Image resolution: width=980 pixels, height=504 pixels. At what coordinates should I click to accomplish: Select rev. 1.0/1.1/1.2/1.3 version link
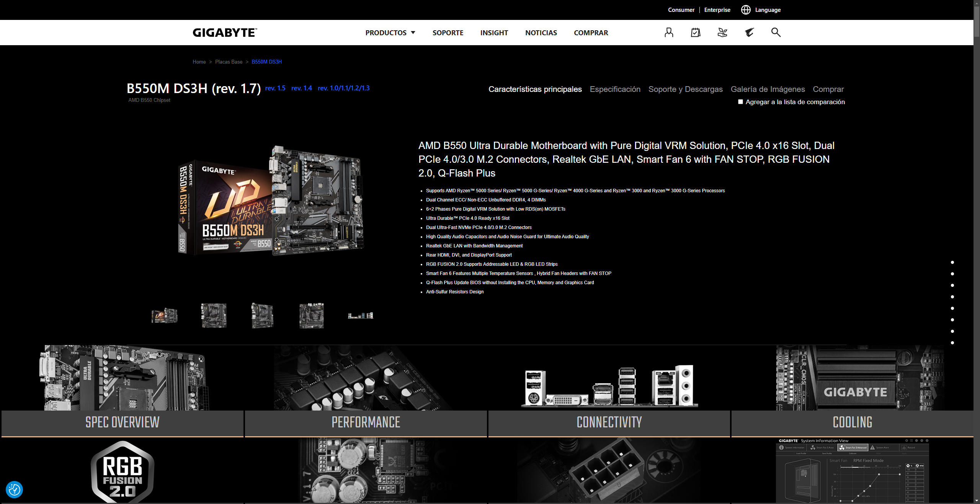pyautogui.click(x=344, y=88)
